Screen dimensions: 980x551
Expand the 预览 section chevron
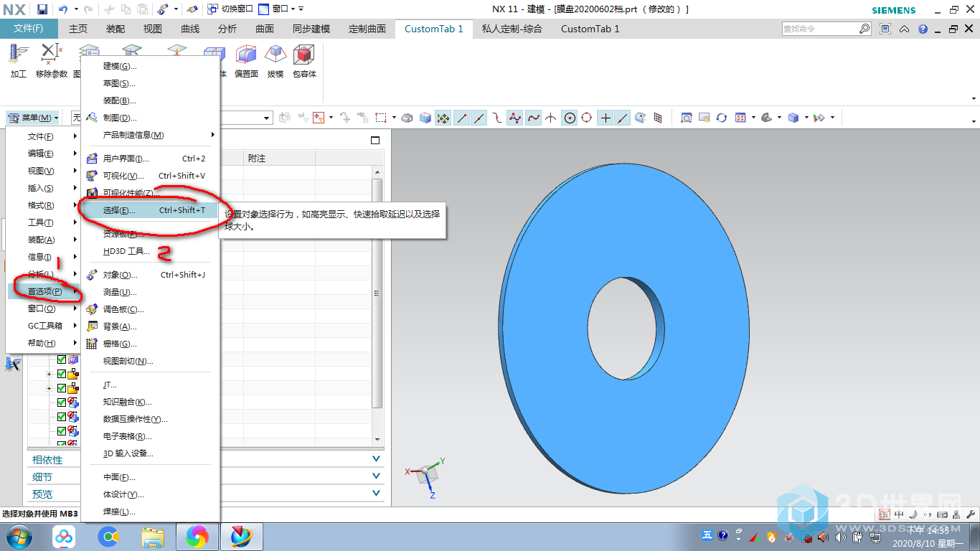377,494
